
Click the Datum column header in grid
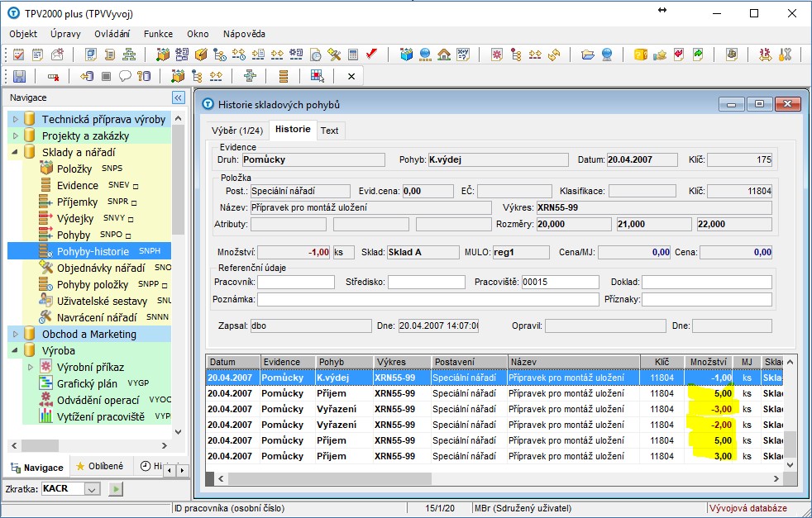pos(233,362)
